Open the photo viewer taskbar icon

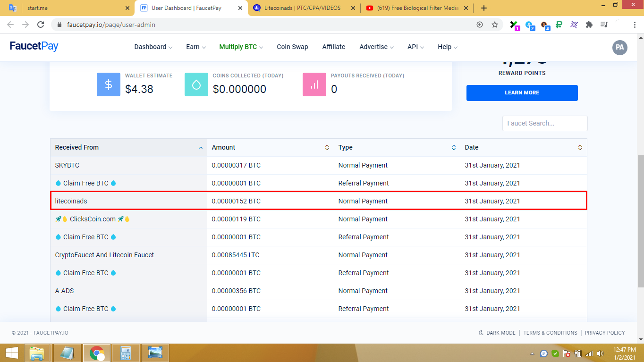click(155, 353)
